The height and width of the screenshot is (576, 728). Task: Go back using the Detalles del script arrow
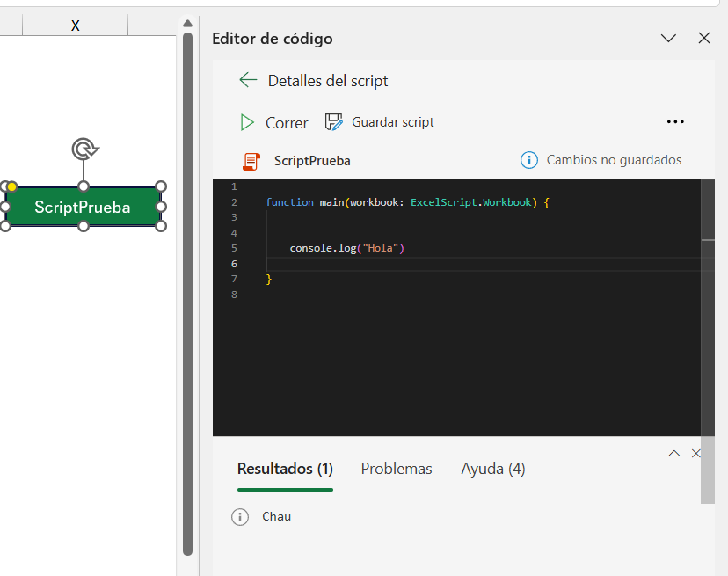[248, 80]
